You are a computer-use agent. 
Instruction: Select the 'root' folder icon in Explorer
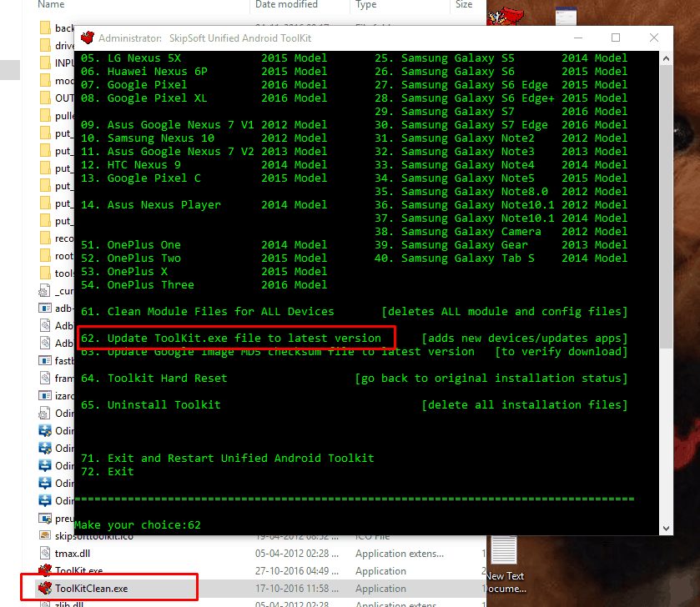click(45, 255)
